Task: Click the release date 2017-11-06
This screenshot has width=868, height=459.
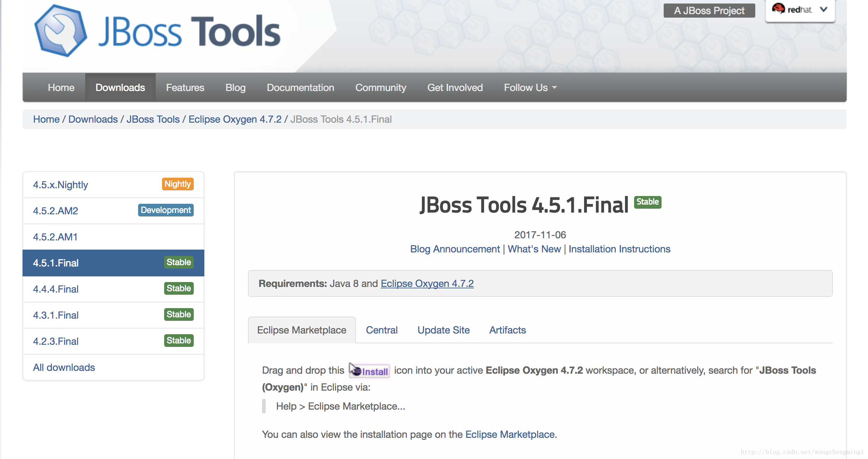Action: click(x=540, y=235)
